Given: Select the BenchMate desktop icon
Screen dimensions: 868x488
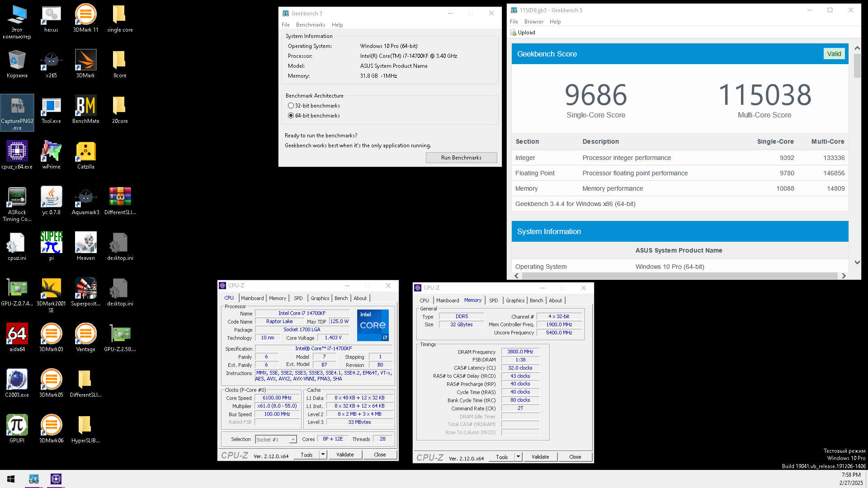Looking at the screenshot, I should coord(85,110).
